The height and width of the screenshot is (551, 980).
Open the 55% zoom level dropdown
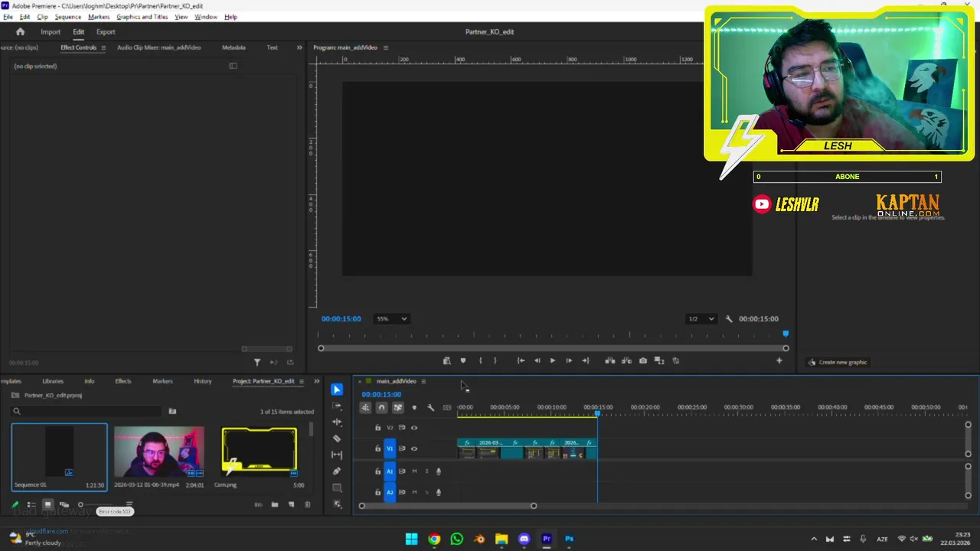391,319
